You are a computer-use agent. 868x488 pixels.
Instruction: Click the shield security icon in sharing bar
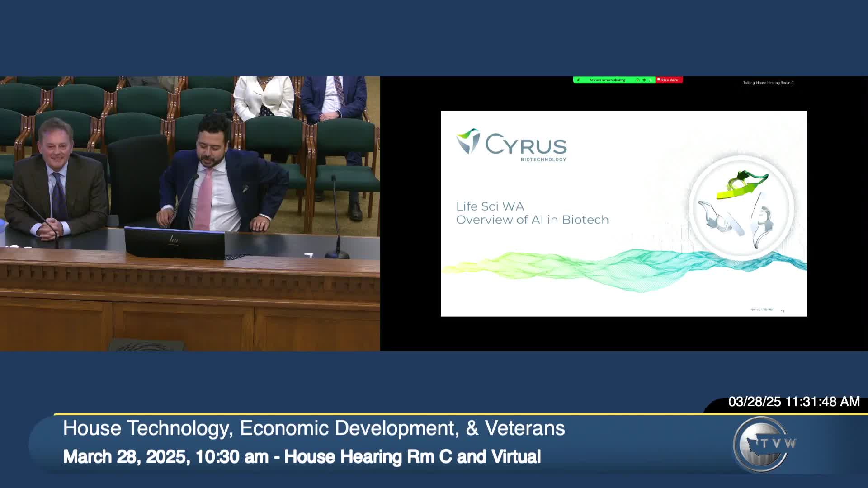click(x=644, y=80)
